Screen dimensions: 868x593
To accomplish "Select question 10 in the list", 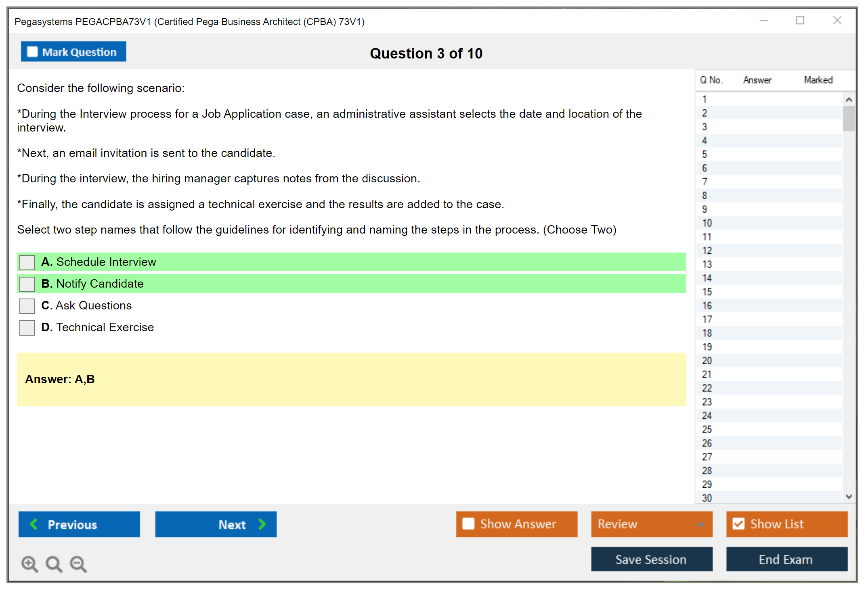I will click(x=707, y=223).
